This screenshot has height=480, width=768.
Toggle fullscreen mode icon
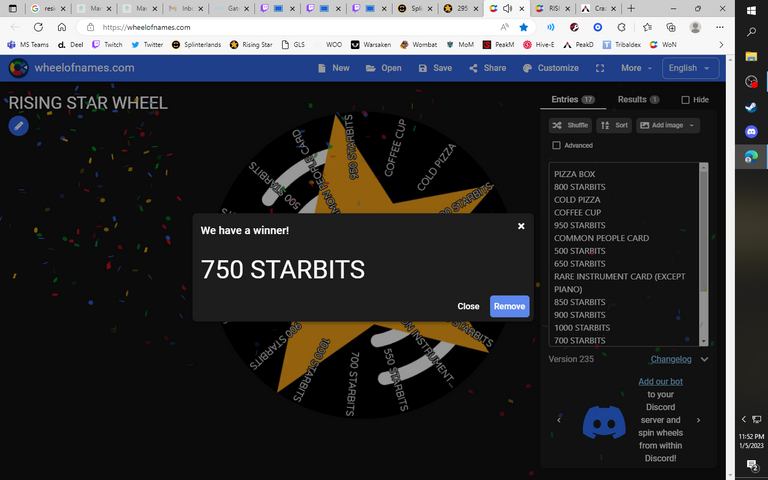click(600, 68)
